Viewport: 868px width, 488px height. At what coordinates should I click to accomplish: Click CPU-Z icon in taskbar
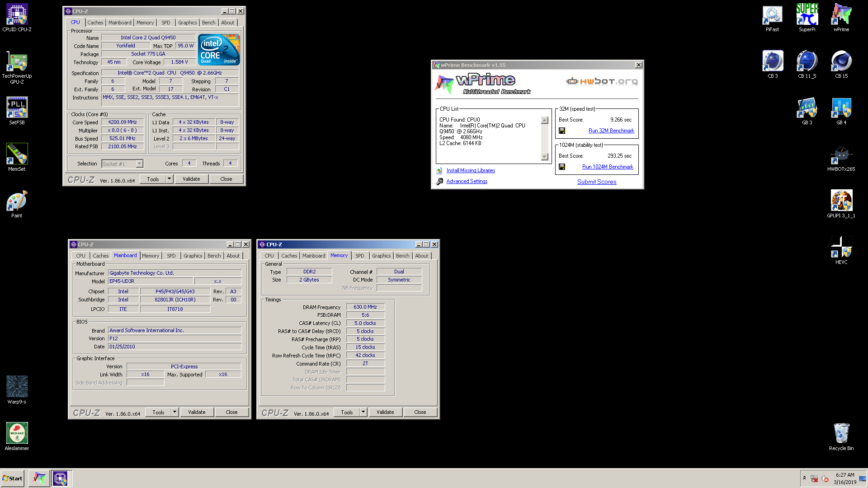[x=60, y=478]
